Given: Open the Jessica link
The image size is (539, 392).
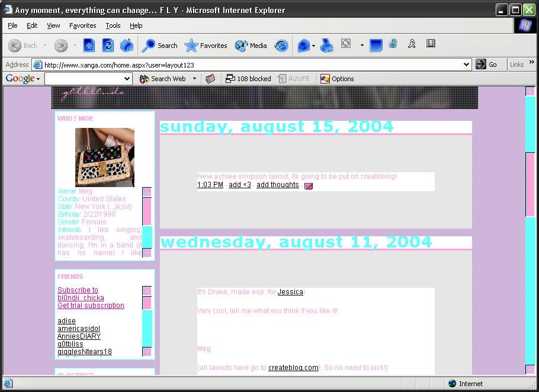Looking at the screenshot, I should [x=290, y=292].
